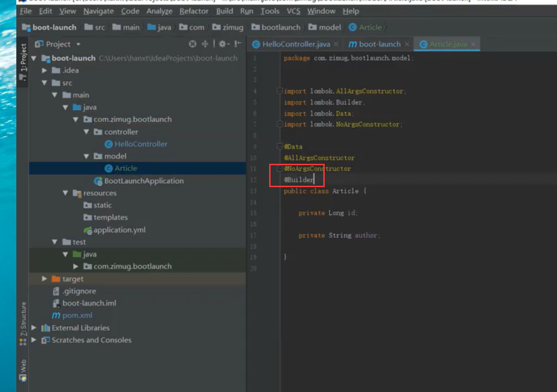
Task: Expand External Libraries
Action: tap(34, 328)
